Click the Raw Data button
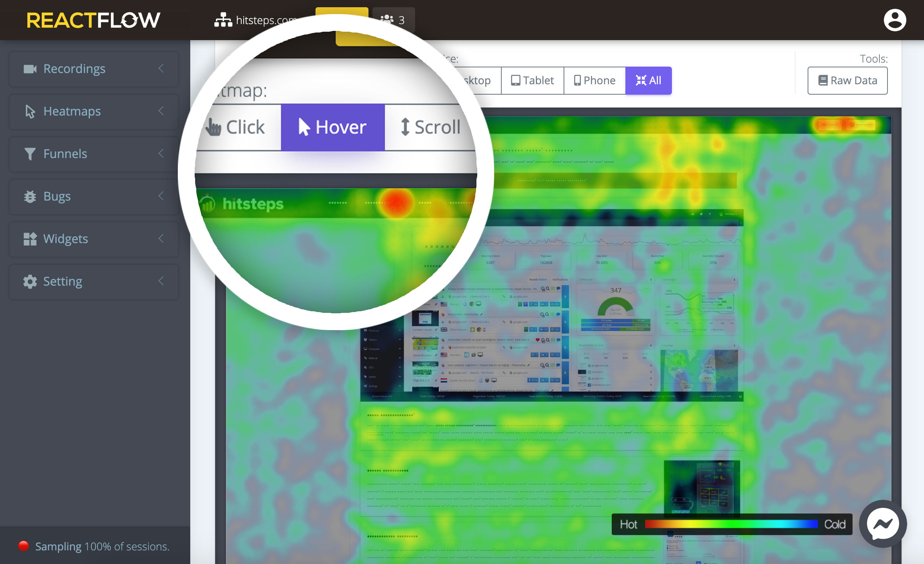The height and width of the screenshot is (564, 924). 848,81
